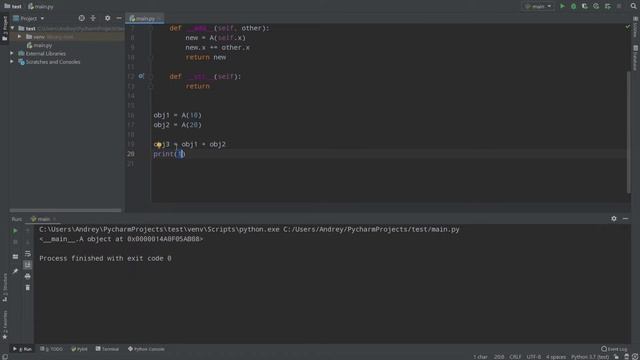Click the code line obj1 = A(10)
Viewport: 640px width, 360px height.
tap(178, 115)
